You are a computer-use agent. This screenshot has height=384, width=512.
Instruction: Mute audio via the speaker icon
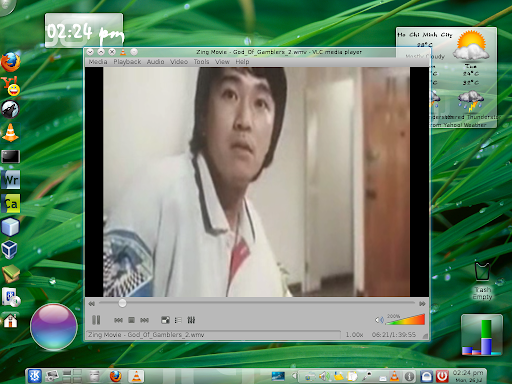(x=379, y=320)
